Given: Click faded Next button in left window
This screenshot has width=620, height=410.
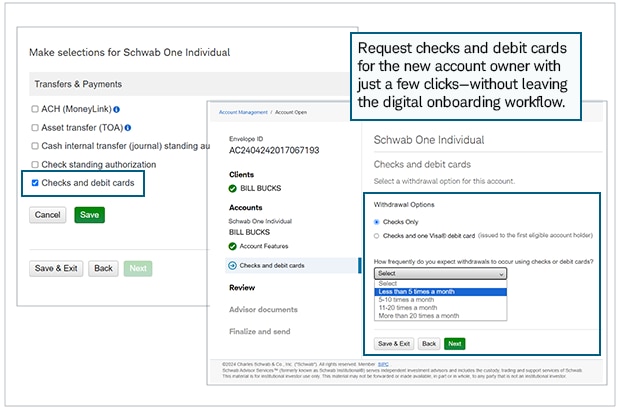Looking at the screenshot, I should 138,268.
